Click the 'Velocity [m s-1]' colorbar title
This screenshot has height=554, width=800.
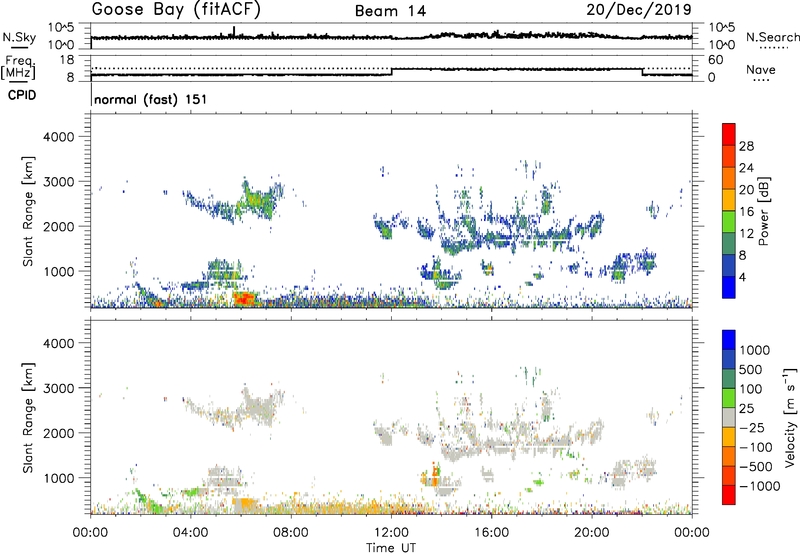click(790, 417)
